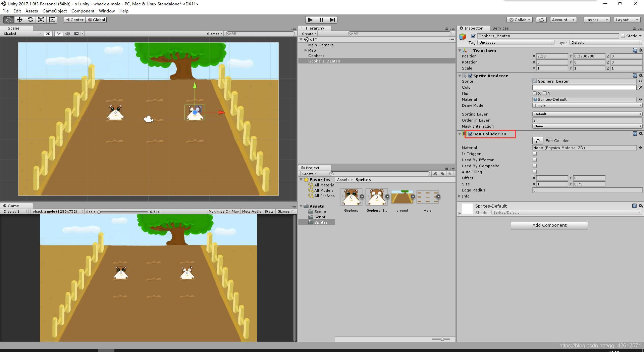Enable Flip Y checkbox
644x352 pixels.
pos(545,93)
